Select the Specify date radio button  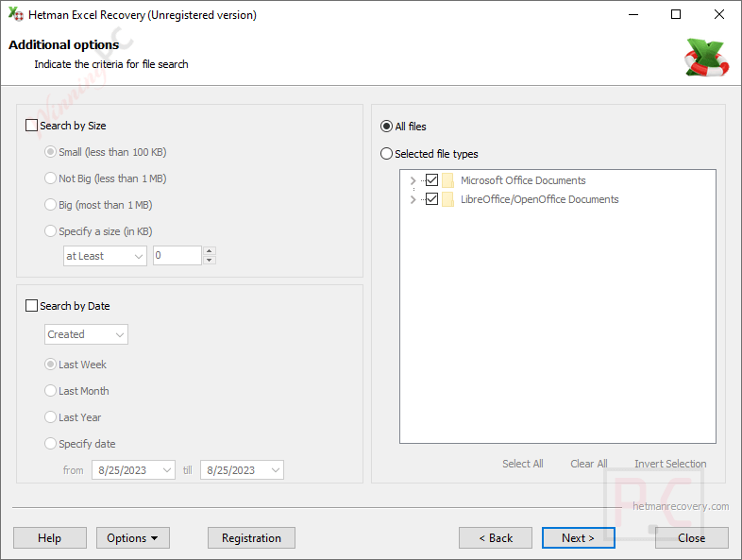point(50,444)
